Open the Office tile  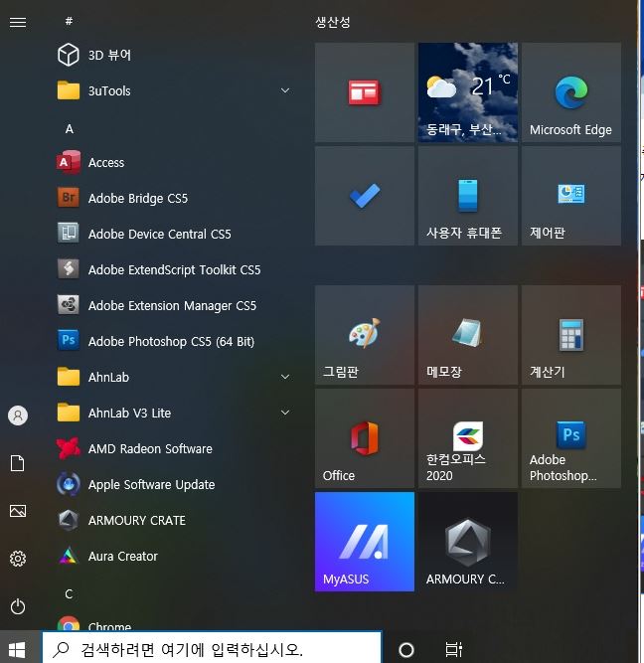(365, 438)
